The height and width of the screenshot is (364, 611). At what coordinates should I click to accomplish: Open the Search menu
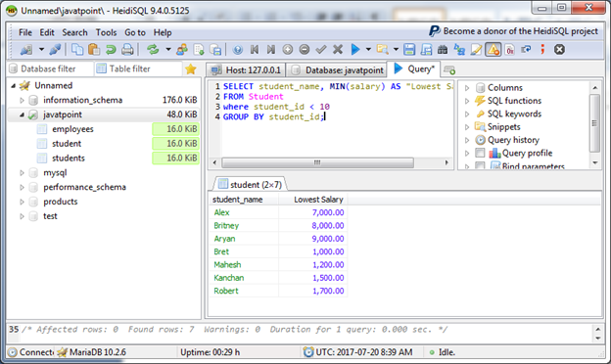point(74,32)
